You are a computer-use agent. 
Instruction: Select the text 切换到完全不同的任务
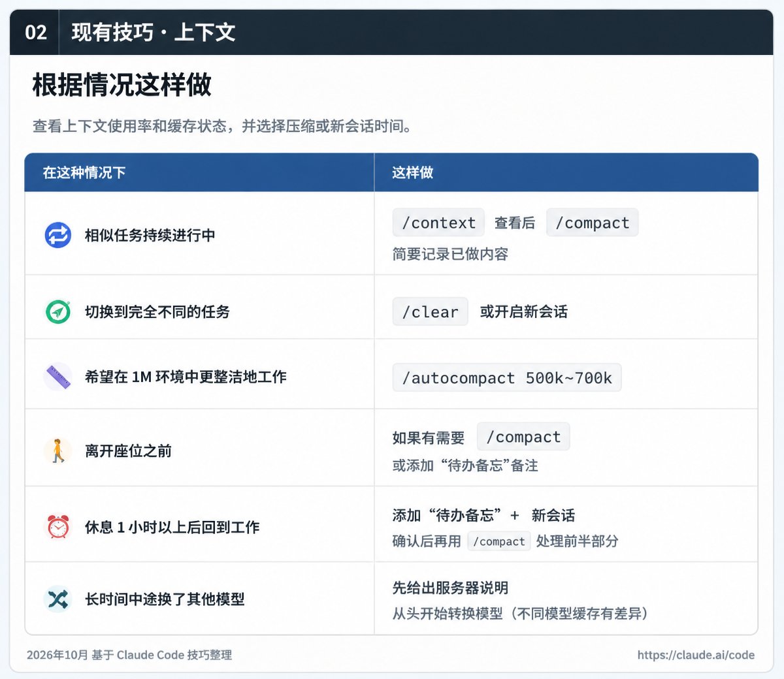click(157, 312)
